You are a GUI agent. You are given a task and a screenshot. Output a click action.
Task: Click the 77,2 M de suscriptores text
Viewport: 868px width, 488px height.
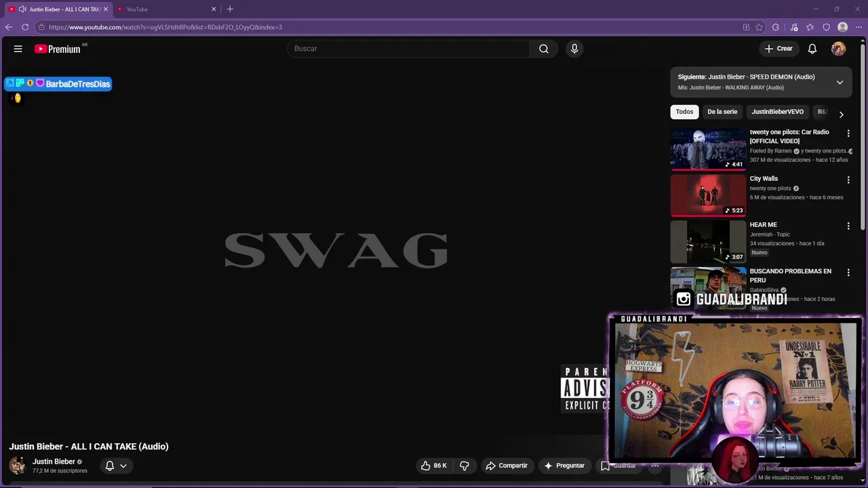60,471
